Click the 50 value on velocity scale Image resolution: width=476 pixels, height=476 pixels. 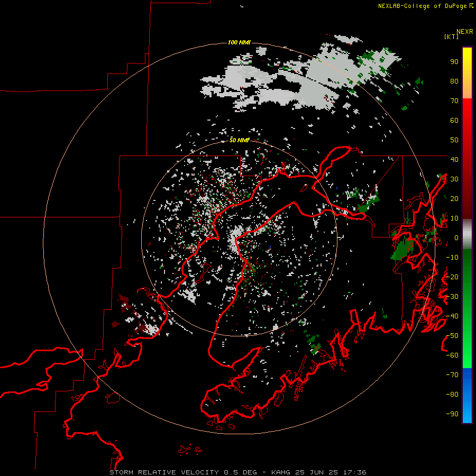tap(454, 140)
